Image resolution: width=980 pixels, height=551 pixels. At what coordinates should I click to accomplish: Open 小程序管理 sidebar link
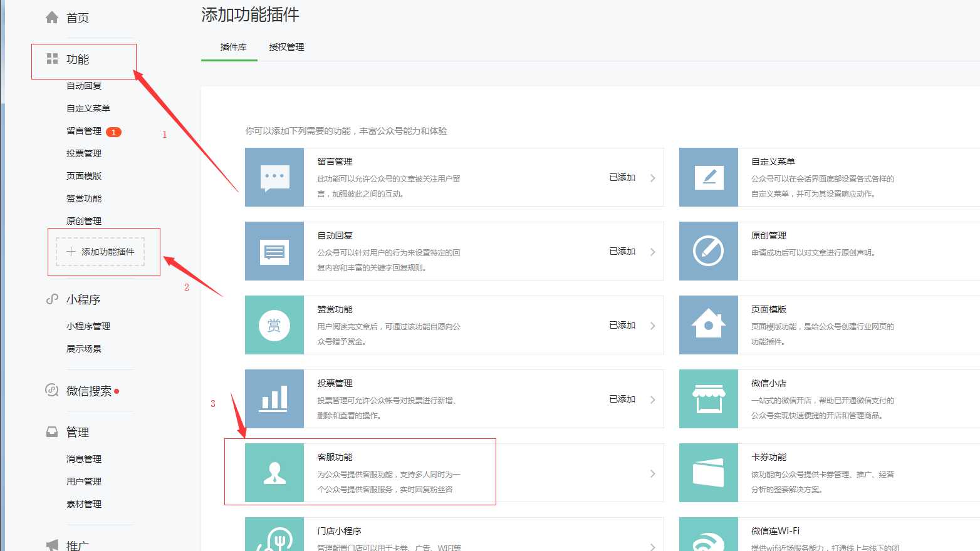tap(88, 326)
